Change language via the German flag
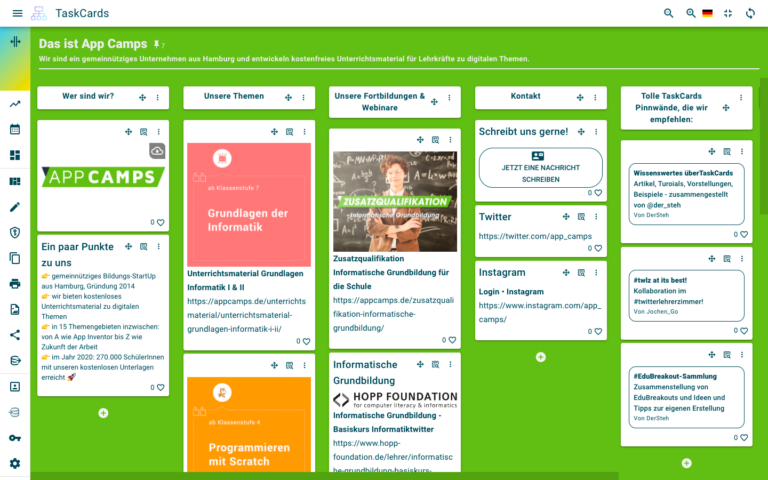Image resolution: width=768 pixels, height=480 pixels. pos(707,13)
